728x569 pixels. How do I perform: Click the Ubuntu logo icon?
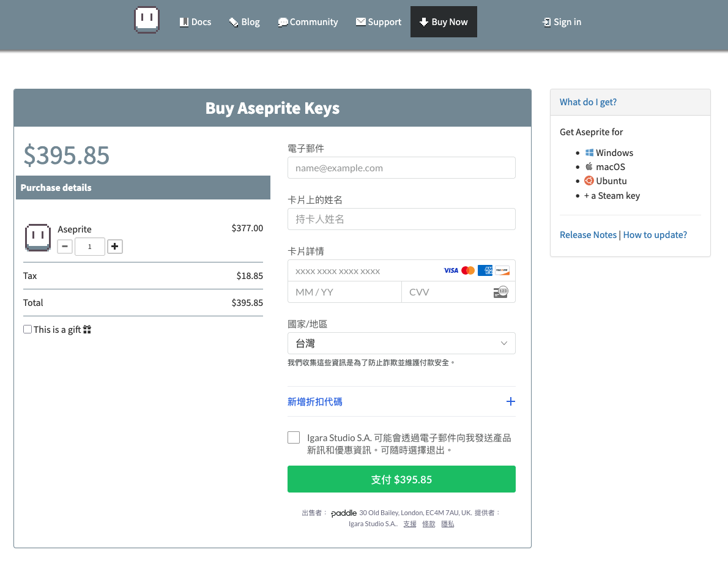coord(589,180)
